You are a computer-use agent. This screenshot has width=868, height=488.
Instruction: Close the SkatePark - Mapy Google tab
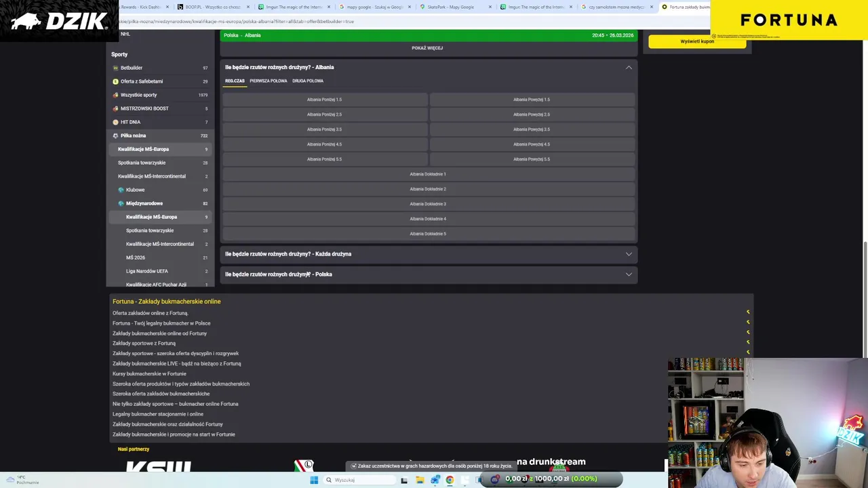(491, 7)
